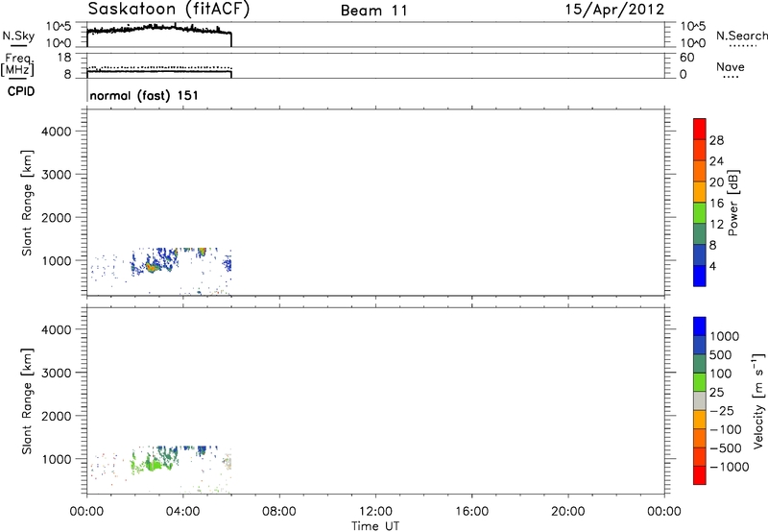
Task: Click the frequency trace in Freq panel
Action: (x=159, y=71)
